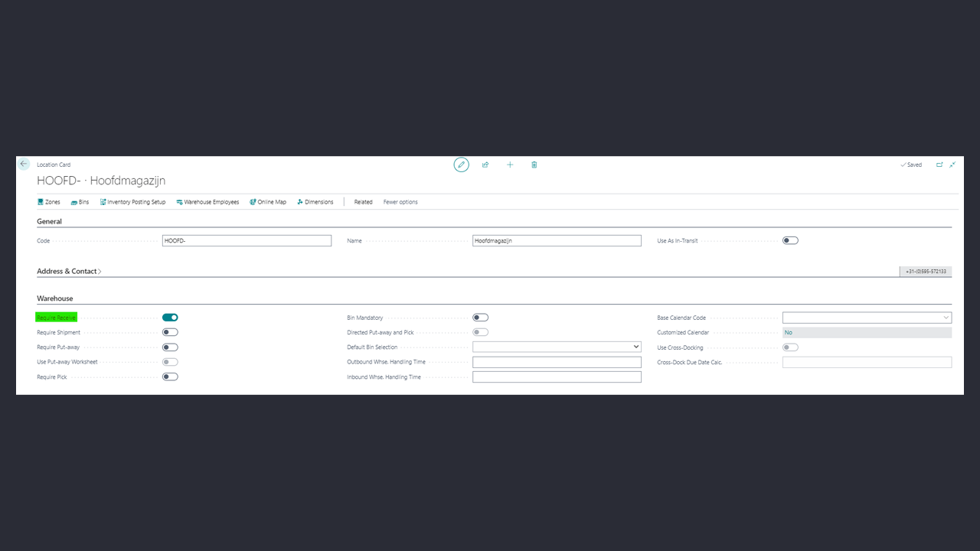Open page in new window icon
Viewport: 980px width, 551px height.
939,165
